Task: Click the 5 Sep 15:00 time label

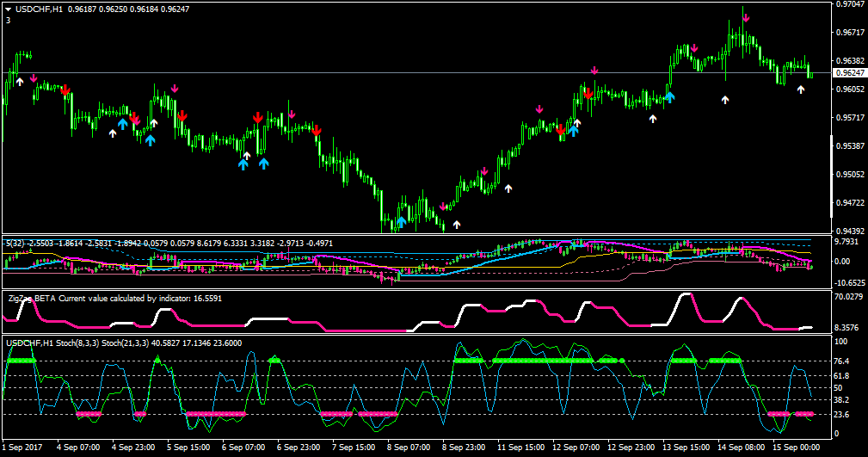Action: 188,447
